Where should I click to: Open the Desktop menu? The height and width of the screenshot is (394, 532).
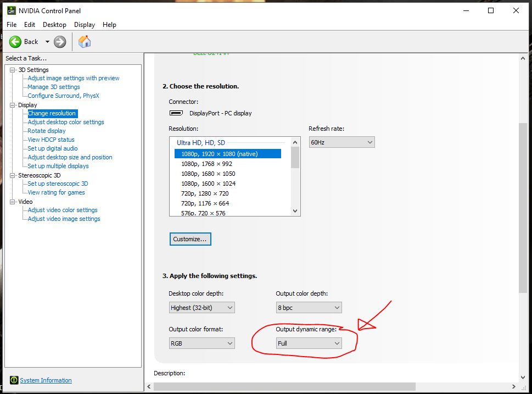54,25
